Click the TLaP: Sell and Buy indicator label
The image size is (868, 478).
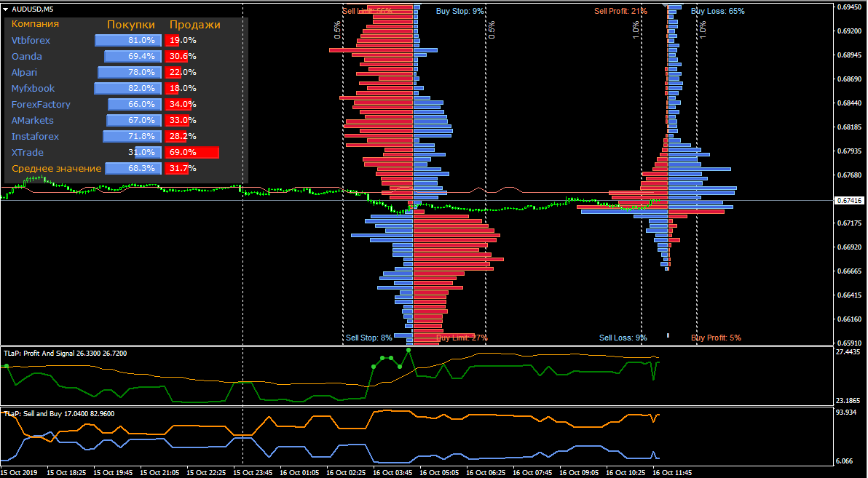click(59, 413)
